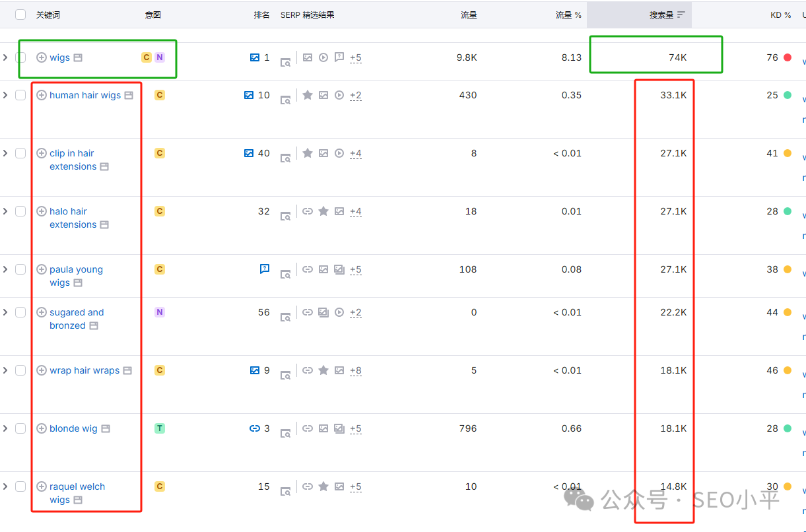Click the red KD indicator dot for wigs

[x=788, y=57]
